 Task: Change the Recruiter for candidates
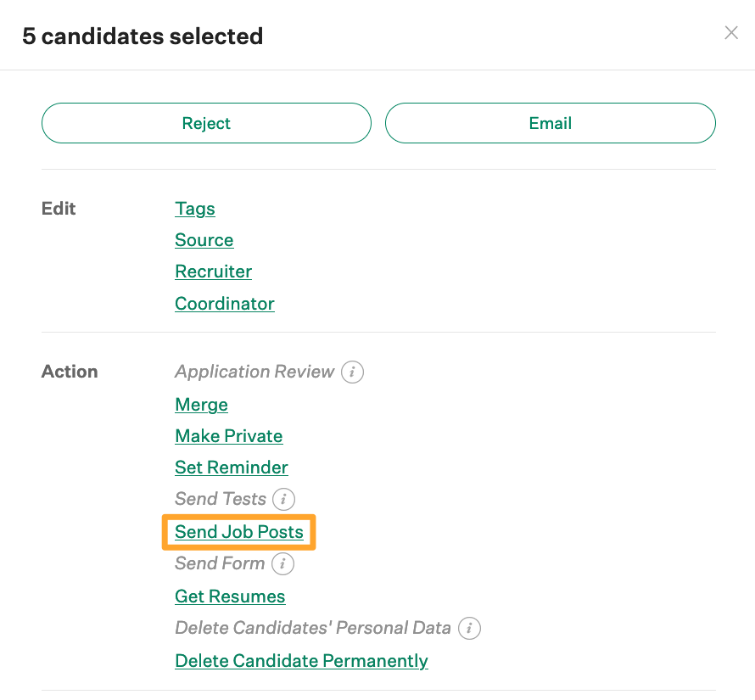[214, 272]
